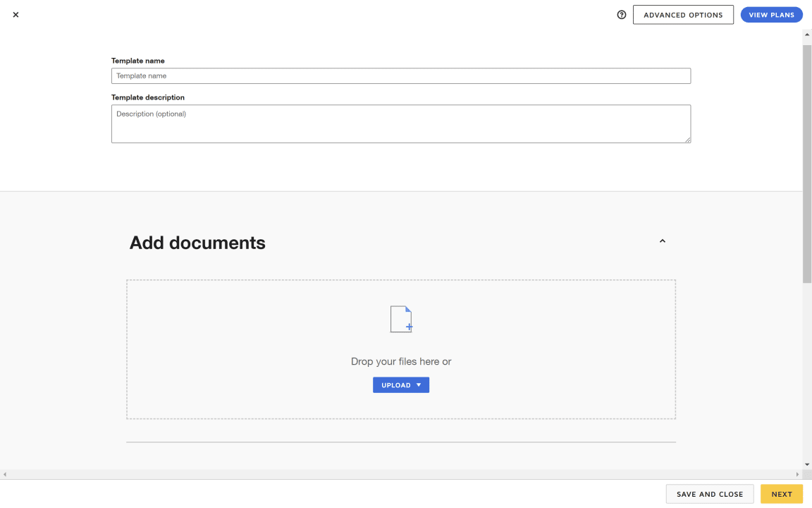
Task: Collapse the Add documents section chevron
Action: pos(662,241)
